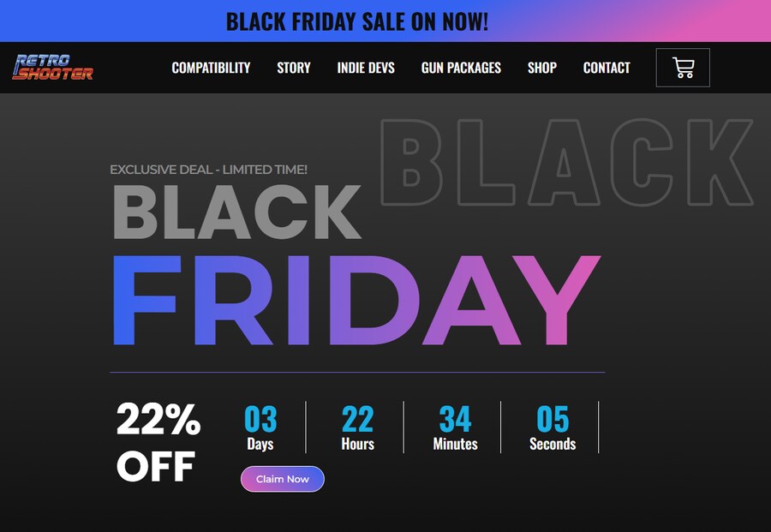Click the gradient FRIDAY headline
This screenshot has width=771, height=532.
click(356, 302)
